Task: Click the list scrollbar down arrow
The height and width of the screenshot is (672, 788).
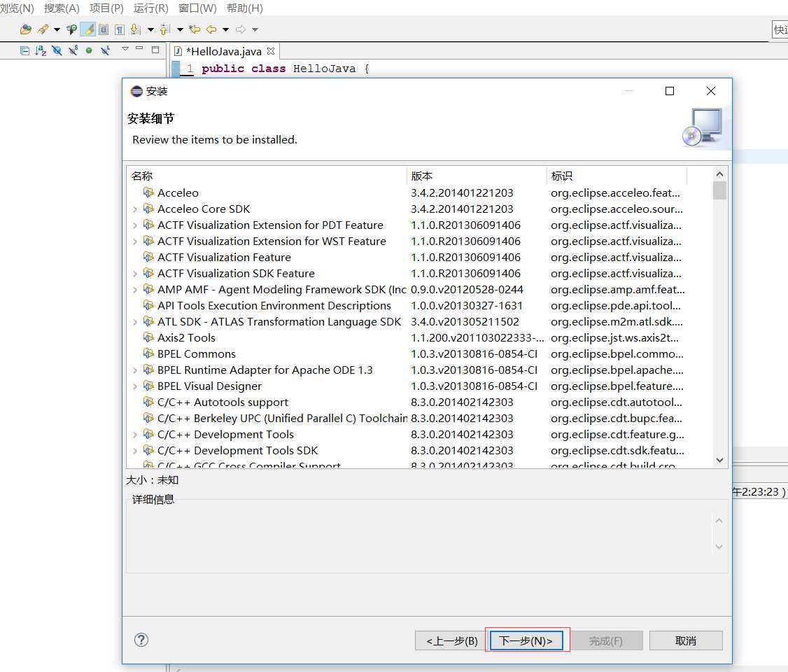Action: click(x=719, y=460)
